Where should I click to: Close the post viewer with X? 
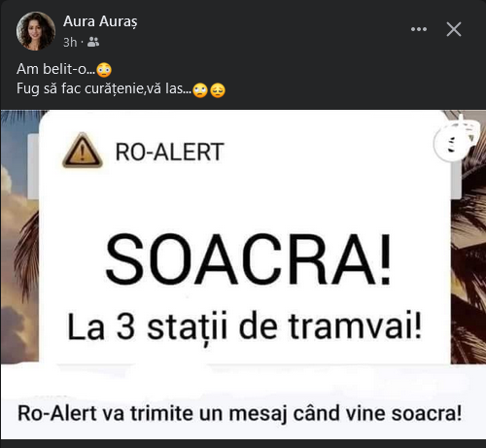454,29
